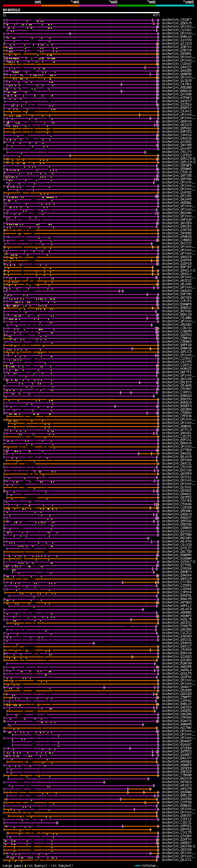Viewport: 197px width, 868px height.
Task: Open the UniRef100_B9RLA3 hit
Action: (177, 37)
